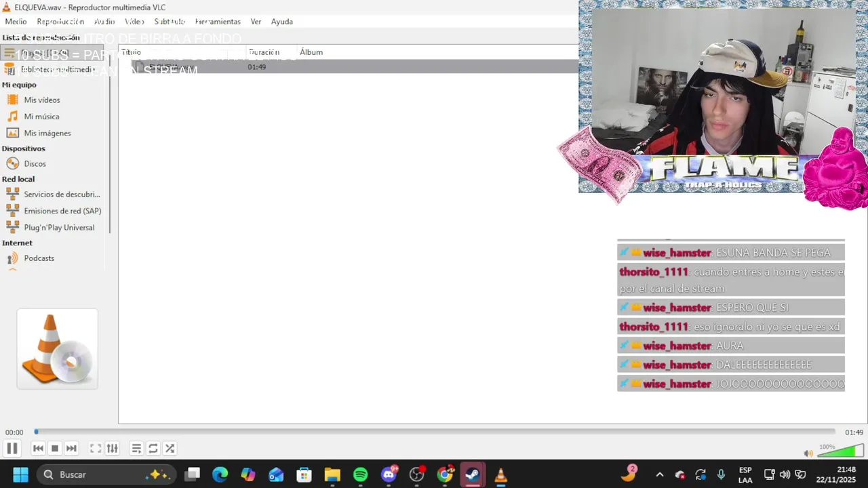
Task: Stop playback with the stop button
Action: (55, 449)
